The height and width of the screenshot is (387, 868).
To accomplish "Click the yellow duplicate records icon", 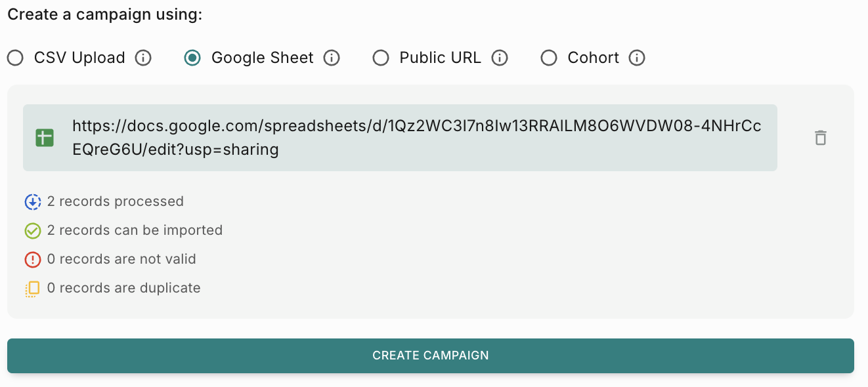I will point(33,289).
